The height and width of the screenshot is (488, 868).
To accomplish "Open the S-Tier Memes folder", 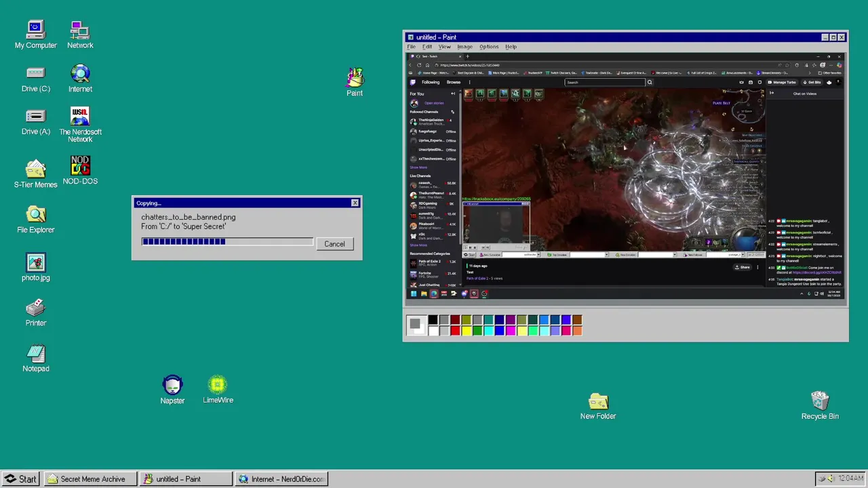I will (35, 174).
